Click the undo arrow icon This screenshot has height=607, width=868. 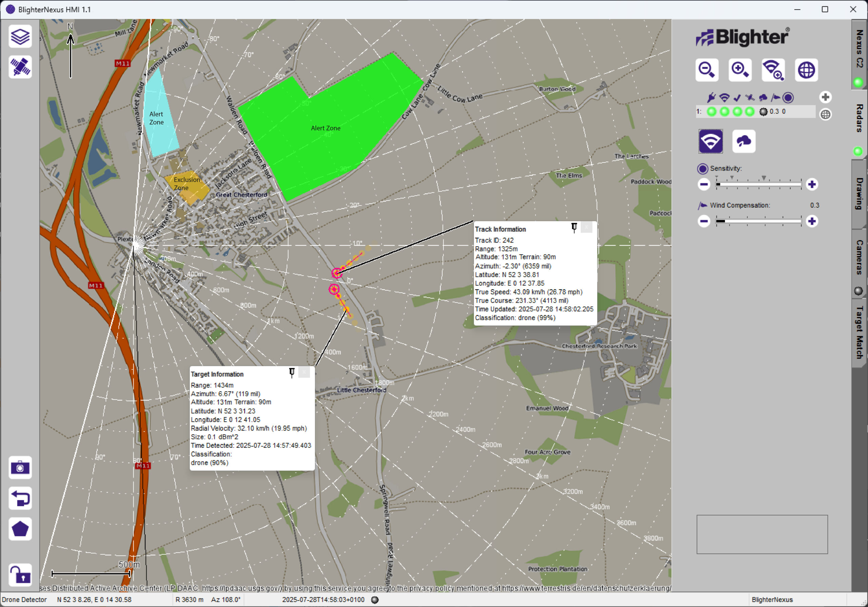point(20,498)
